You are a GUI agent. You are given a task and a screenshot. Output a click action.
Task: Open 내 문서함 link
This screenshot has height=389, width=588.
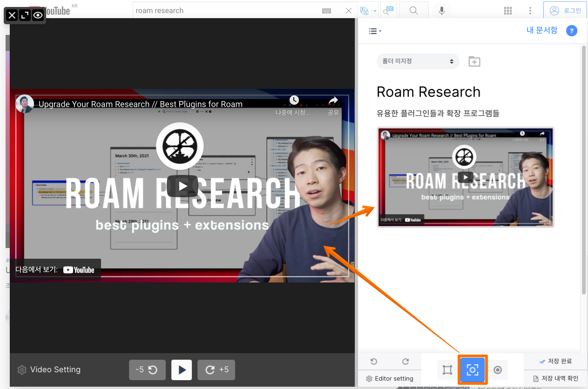[542, 30]
